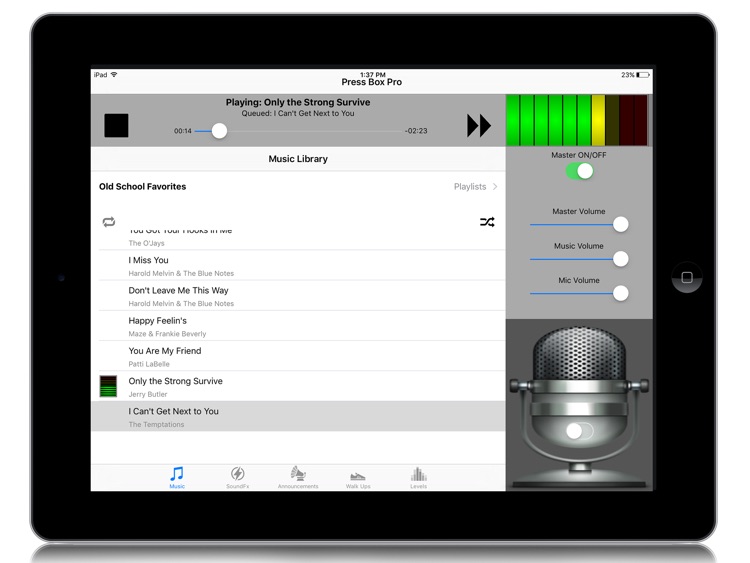Image resolution: width=750 pixels, height=563 pixels.
Task: Switch to the SoundFx tab
Action: point(237,477)
